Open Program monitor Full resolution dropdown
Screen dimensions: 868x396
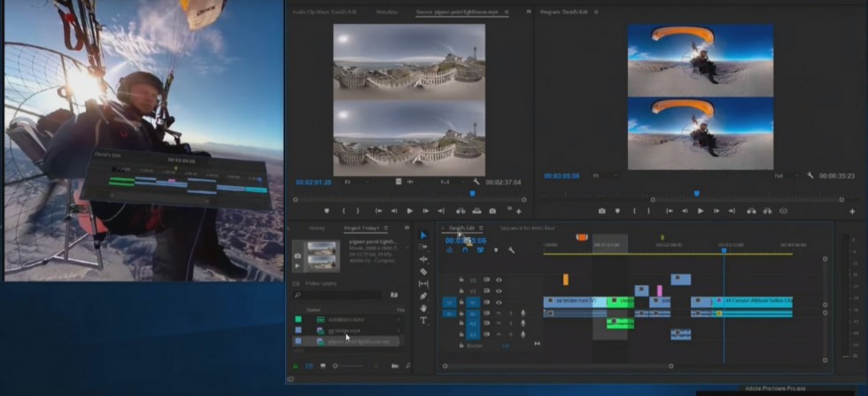(x=785, y=175)
